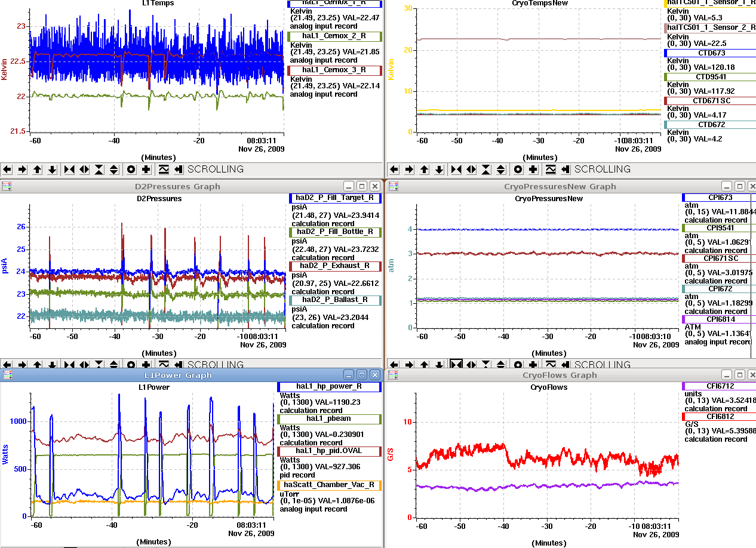
Task: Click hourglass vertical zoom icon in CryoTempsNew toolbar
Action: (486, 170)
